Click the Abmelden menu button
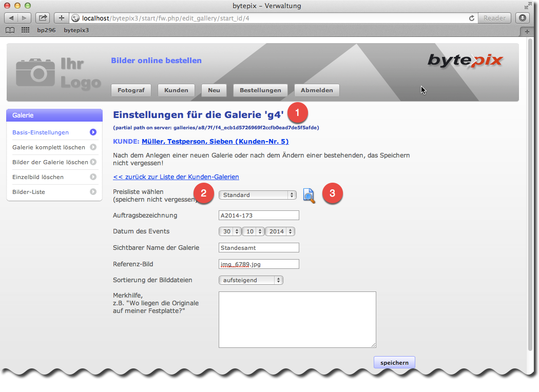539x392 pixels. pos(317,90)
